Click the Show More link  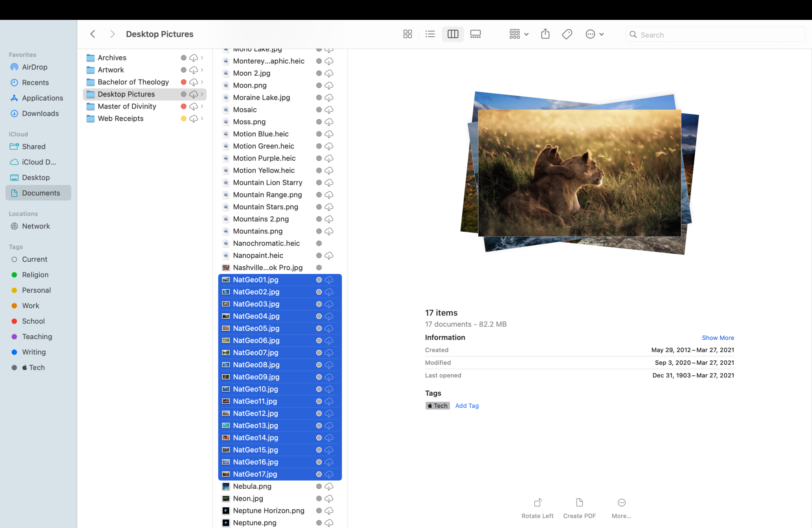(717, 338)
